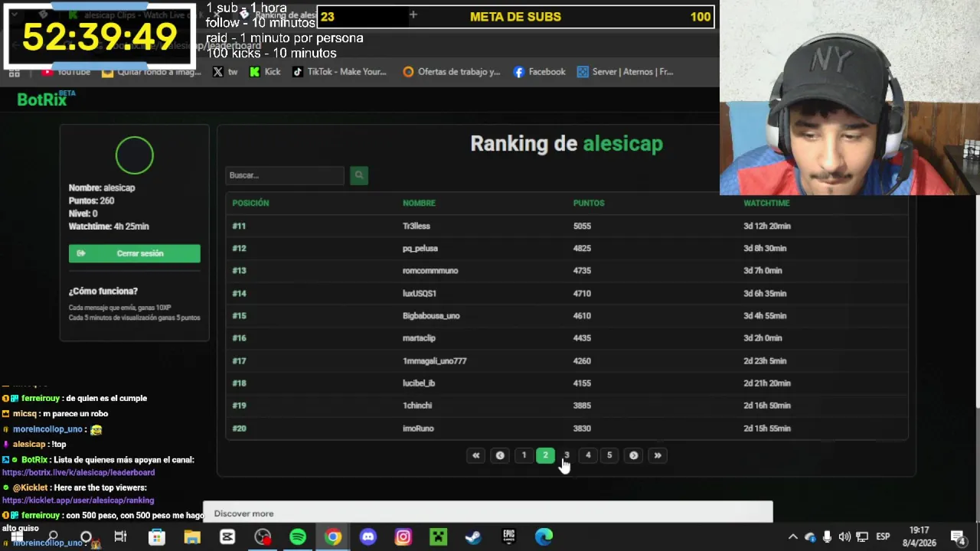Open Server Aternos bookmark
Viewport: 980px width, 551px height.
point(626,72)
